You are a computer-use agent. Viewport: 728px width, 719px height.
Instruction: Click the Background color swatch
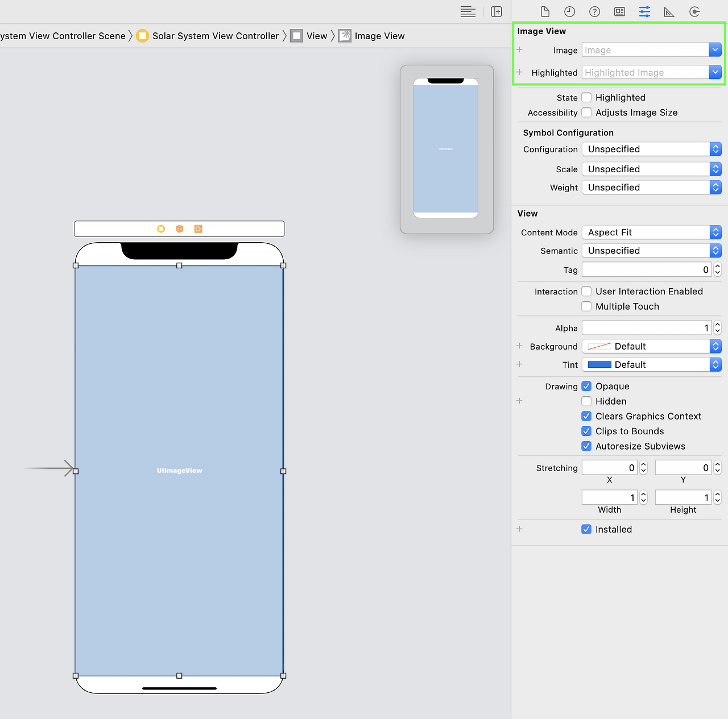coord(599,346)
